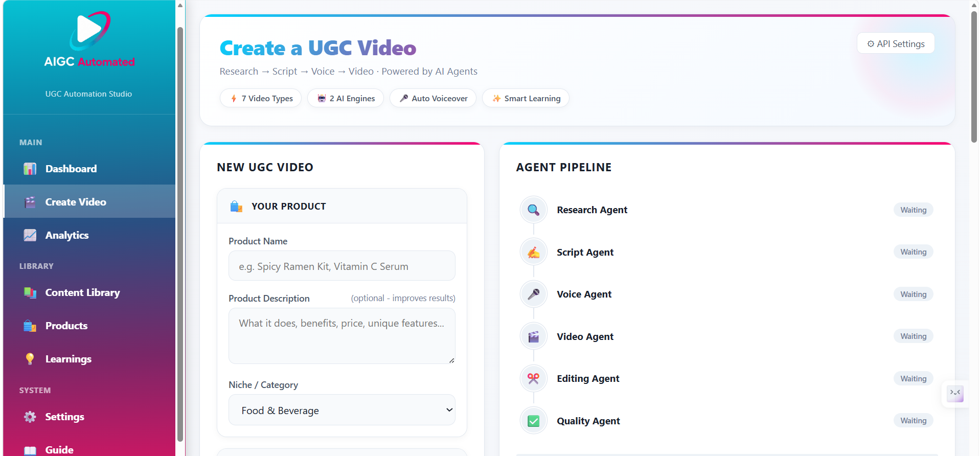This screenshot has width=980, height=456.
Task: Click the Research Agent label
Action: (592, 210)
